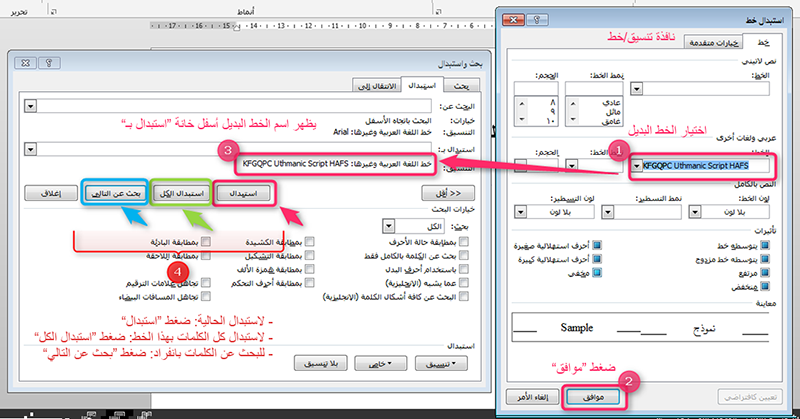
Task: Expand the البحث عن (Find what) dropdown arrow
Action: [x=29, y=105]
